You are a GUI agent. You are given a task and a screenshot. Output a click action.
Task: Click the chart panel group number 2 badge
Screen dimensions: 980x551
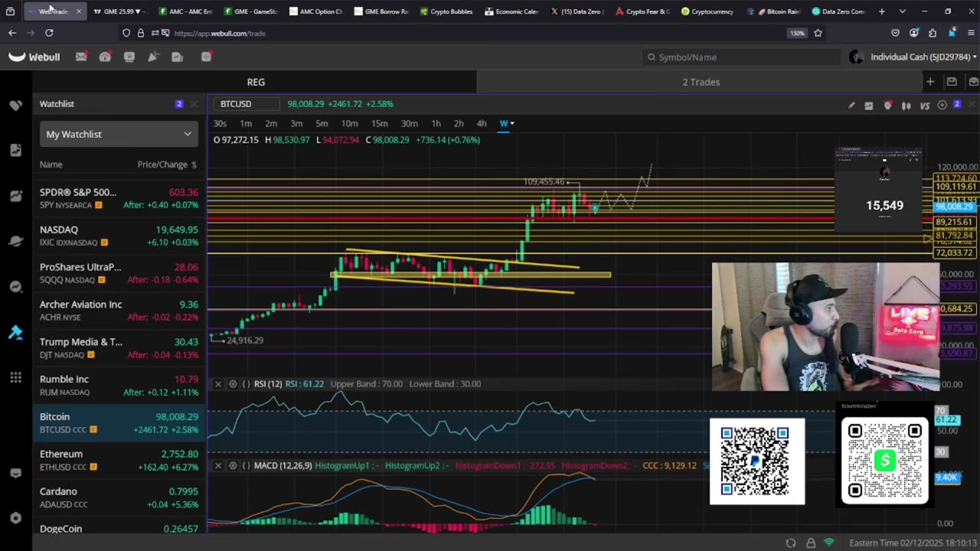coord(957,105)
